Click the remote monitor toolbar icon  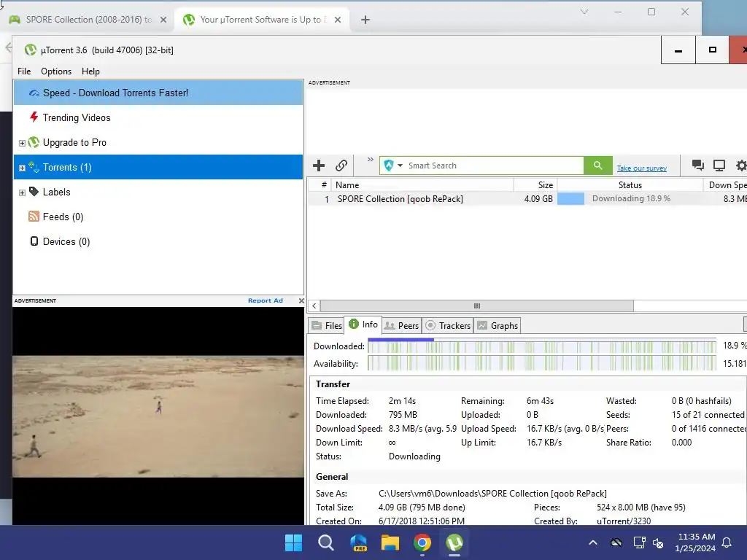click(719, 166)
